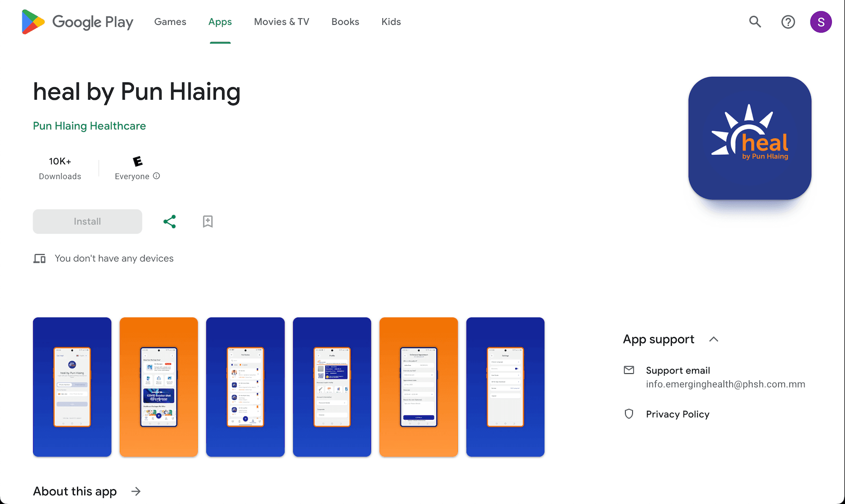
Task: Click the Install button
Action: (x=87, y=221)
